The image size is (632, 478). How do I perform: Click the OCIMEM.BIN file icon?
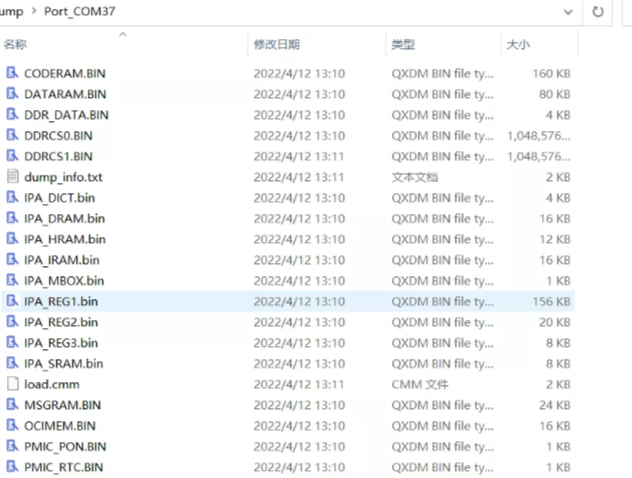[12, 426]
